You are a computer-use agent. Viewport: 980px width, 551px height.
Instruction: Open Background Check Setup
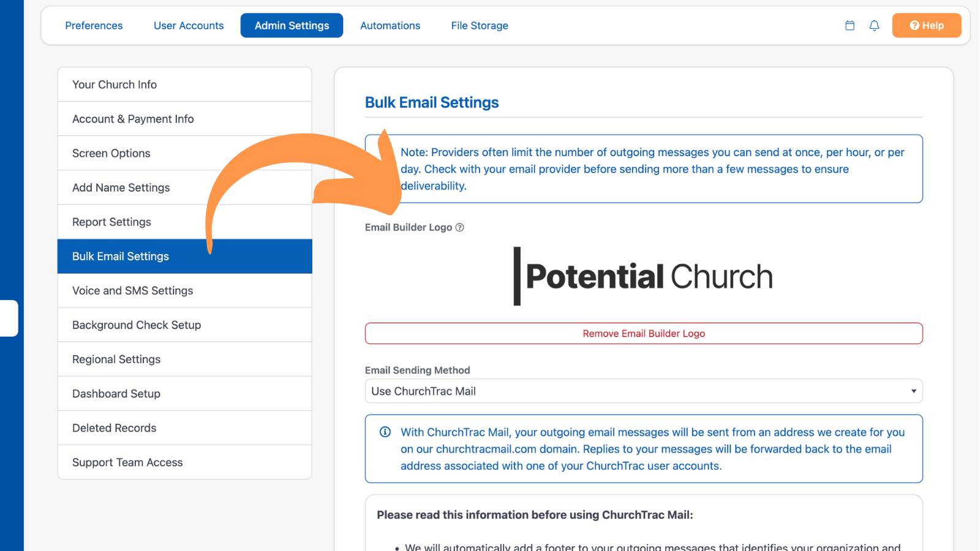(x=184, y=325)
